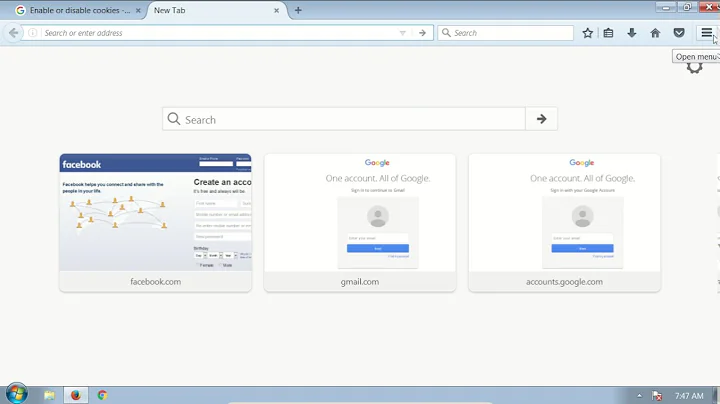This screenshot has height=404, width=720.
Task: Open the Windows Start menu
Action: 17,394
